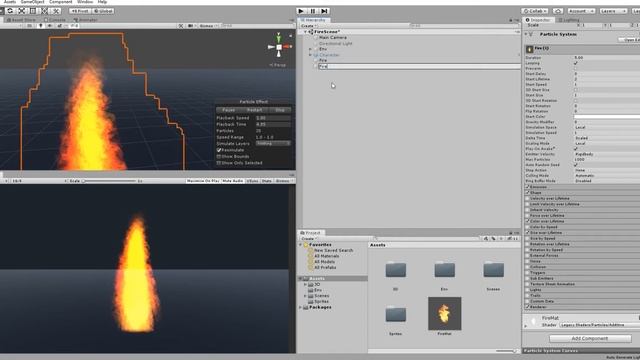Collapse the Favorites tree in Project
This screenshot has height=360, width=640.
(301, 244)
